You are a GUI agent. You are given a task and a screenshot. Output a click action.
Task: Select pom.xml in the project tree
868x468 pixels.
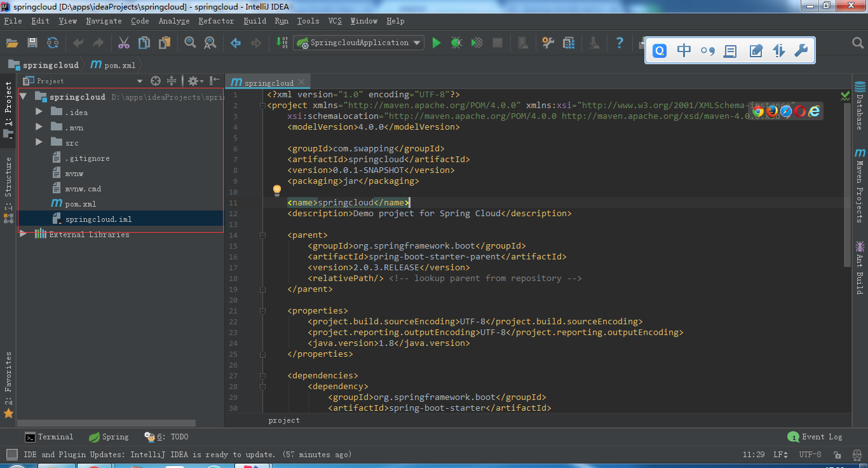(80, 203)
